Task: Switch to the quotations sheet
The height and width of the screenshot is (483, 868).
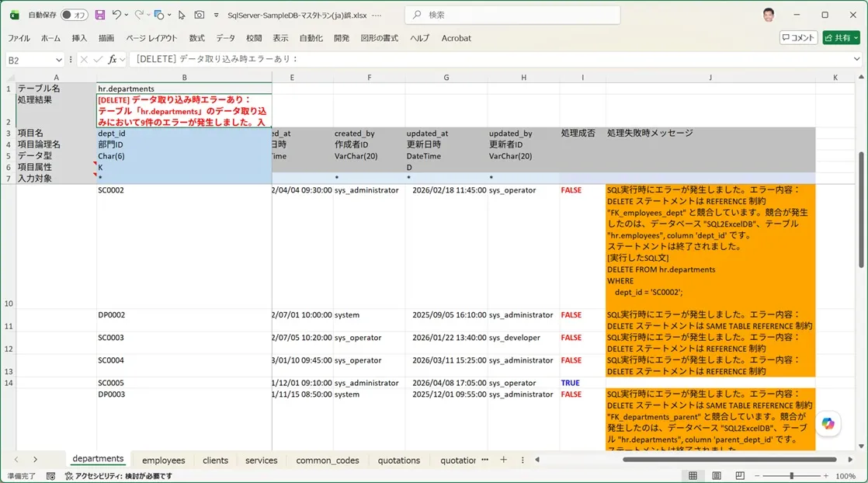Action: point(398,460)
